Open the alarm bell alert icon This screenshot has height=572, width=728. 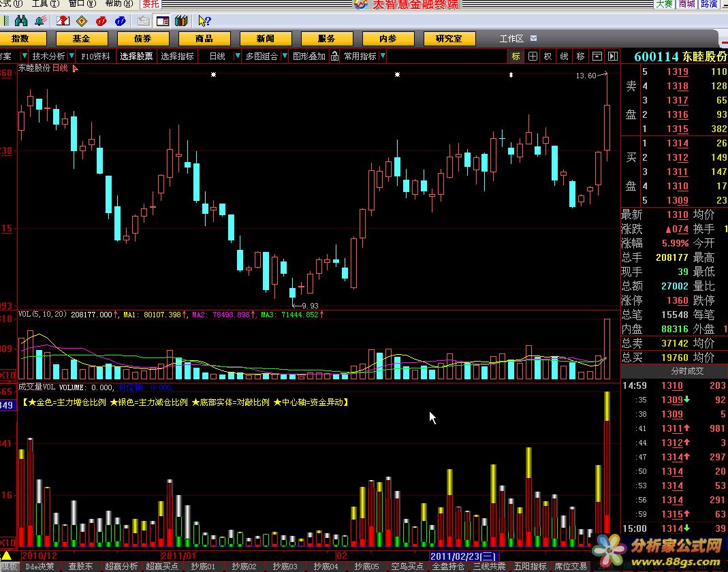(40, 20)
